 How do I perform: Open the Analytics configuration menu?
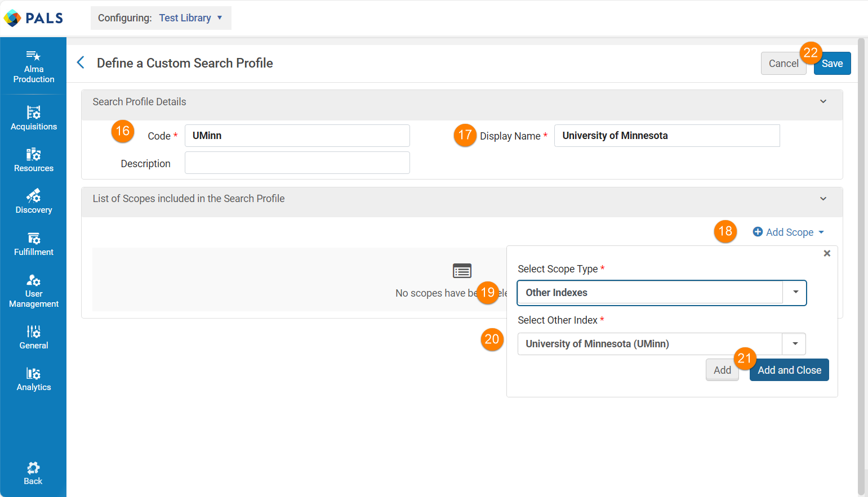coord(33,379)
